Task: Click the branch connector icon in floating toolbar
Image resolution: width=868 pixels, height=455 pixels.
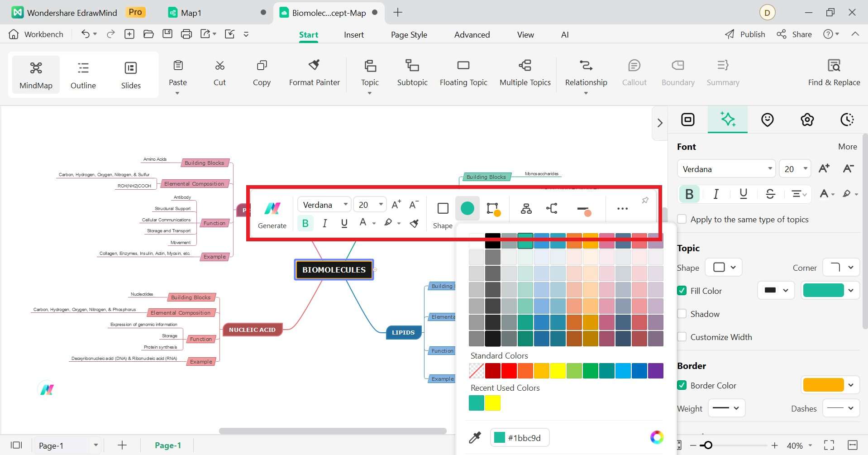Action: (552, 208)
